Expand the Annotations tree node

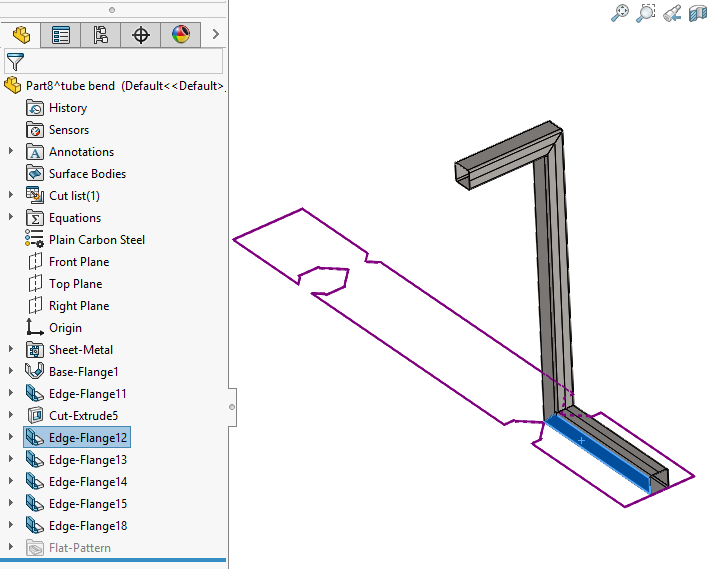[x=11, y=151]
